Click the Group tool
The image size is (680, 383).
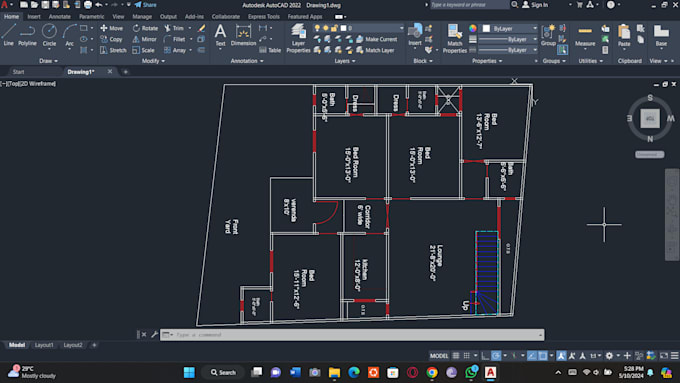tap(548, 35)
